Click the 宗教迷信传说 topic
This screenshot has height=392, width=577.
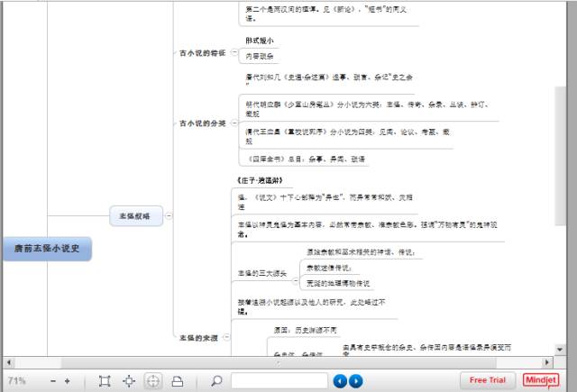329,268
